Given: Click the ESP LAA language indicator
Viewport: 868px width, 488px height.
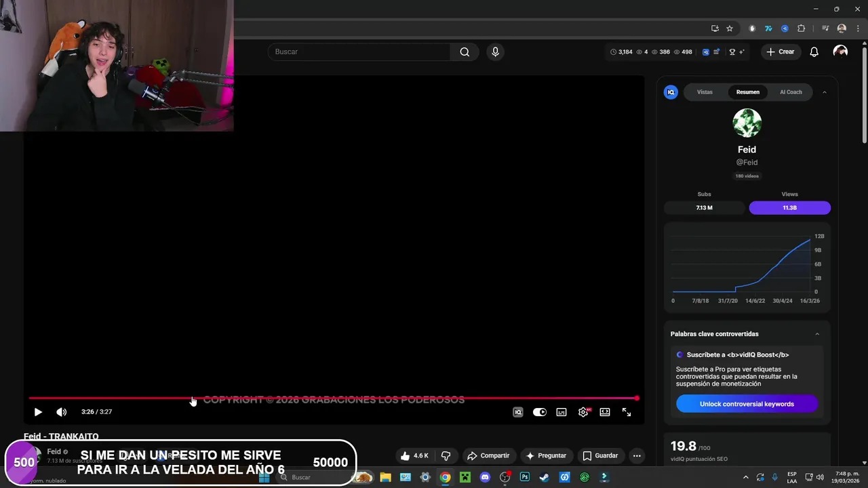Looking at the screenshot, I should coord(792,477).
